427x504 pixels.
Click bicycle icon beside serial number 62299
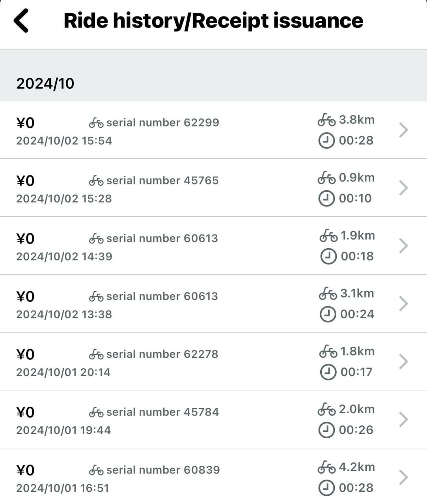[96, 123]
